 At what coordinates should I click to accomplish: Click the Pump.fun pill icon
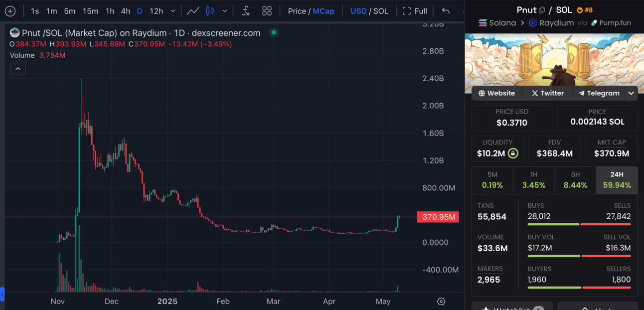594,23
